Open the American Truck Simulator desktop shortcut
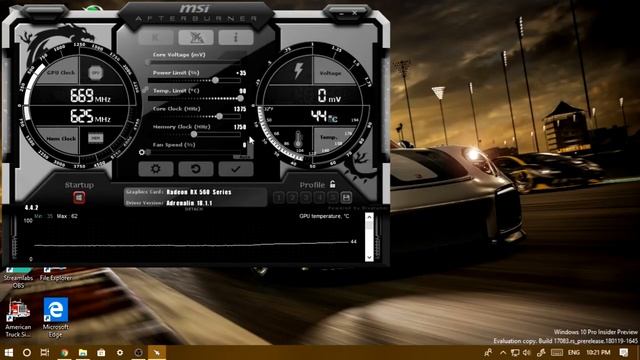 [x=18, y=318]
